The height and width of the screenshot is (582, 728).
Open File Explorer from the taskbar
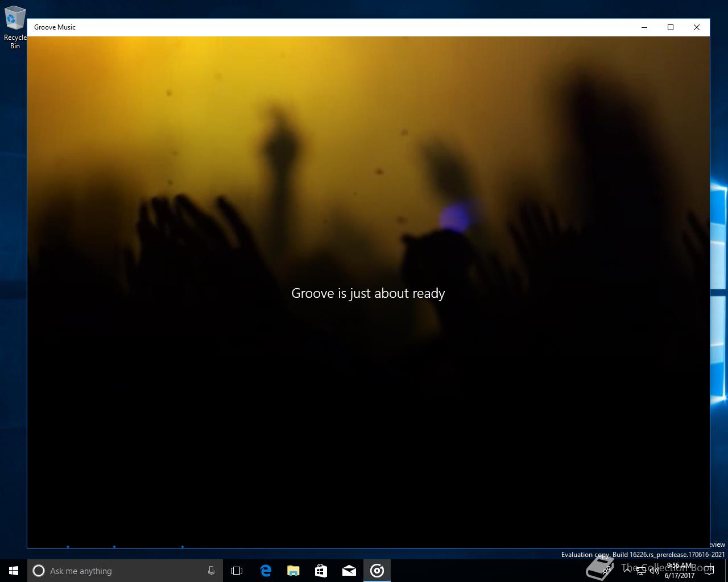(x=293, y=571)
